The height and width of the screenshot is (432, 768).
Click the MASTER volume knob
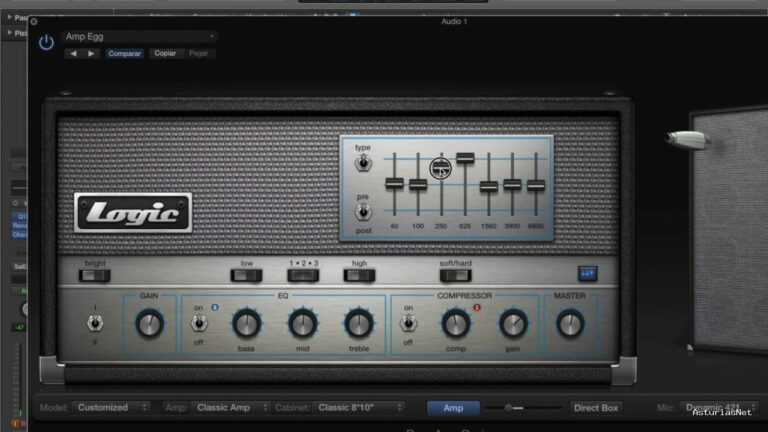coord(570,324)
